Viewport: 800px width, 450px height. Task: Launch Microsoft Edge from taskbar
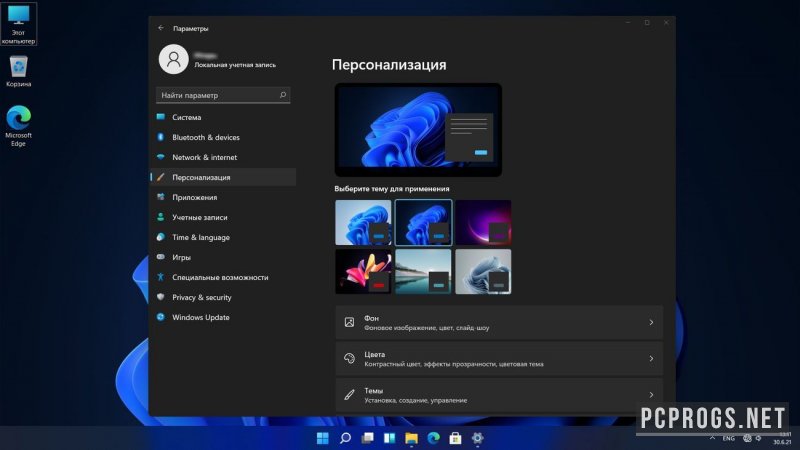pos(433,438)
